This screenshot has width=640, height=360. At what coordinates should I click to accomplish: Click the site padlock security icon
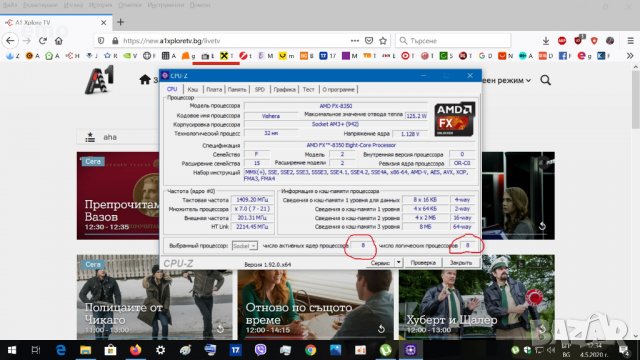coord(115,41)
